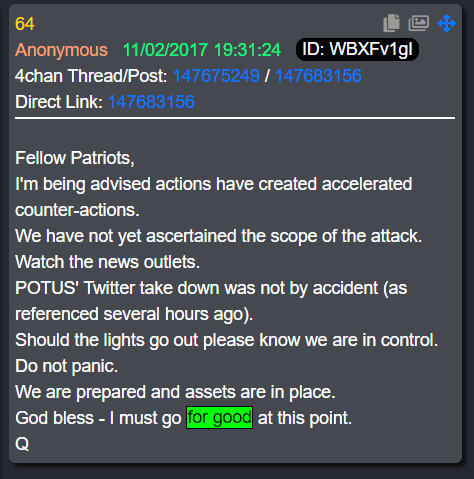Click the "Fellow Patriots," greeting line
This screenshot has height=479, width=474.
pyautogui.click(x=75, y=158)
